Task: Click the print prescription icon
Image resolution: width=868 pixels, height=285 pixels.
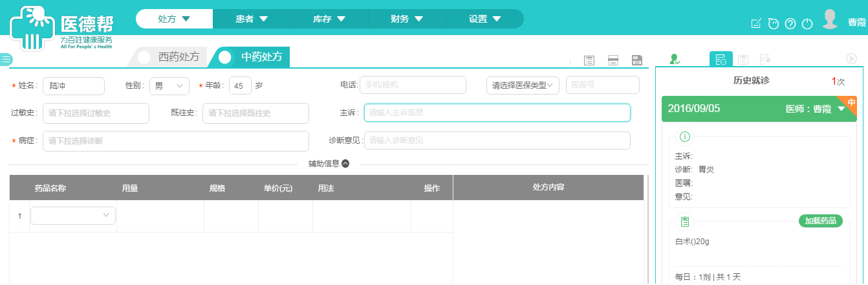Action: (x=613, y=60)
